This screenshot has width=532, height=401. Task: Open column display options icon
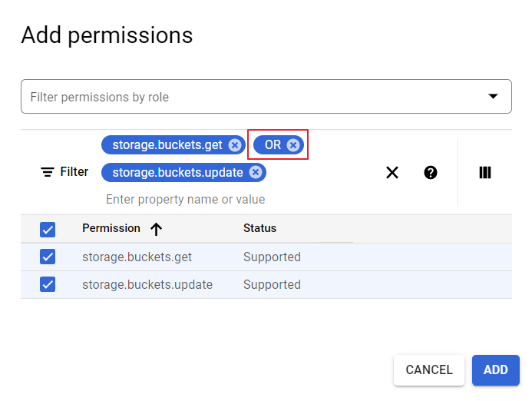point(485,173)
